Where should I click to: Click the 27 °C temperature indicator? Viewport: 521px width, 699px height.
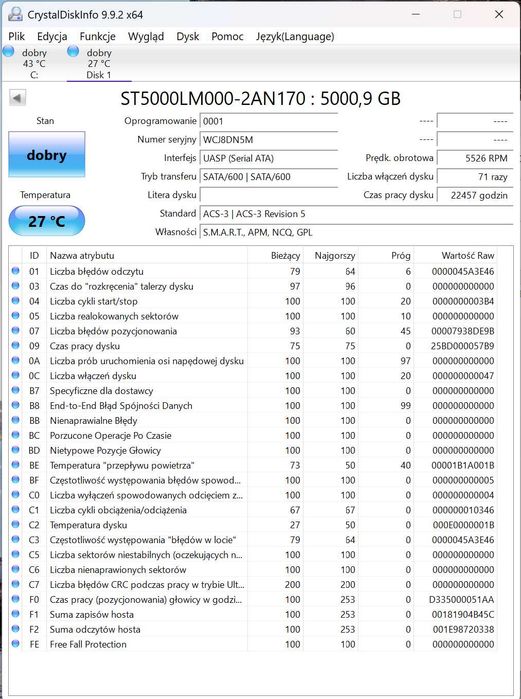[x=47, y=221]
